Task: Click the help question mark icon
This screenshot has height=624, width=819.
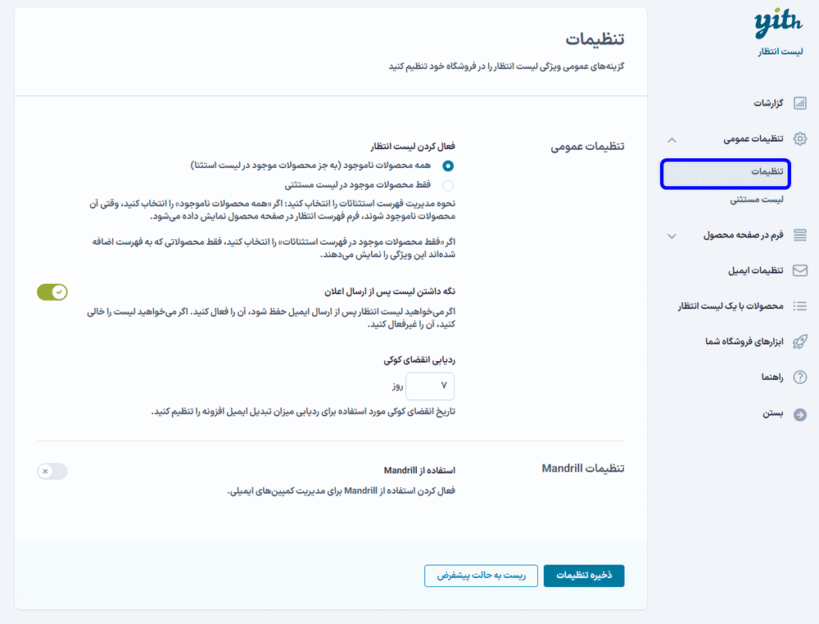Action: tap(800, 377)
